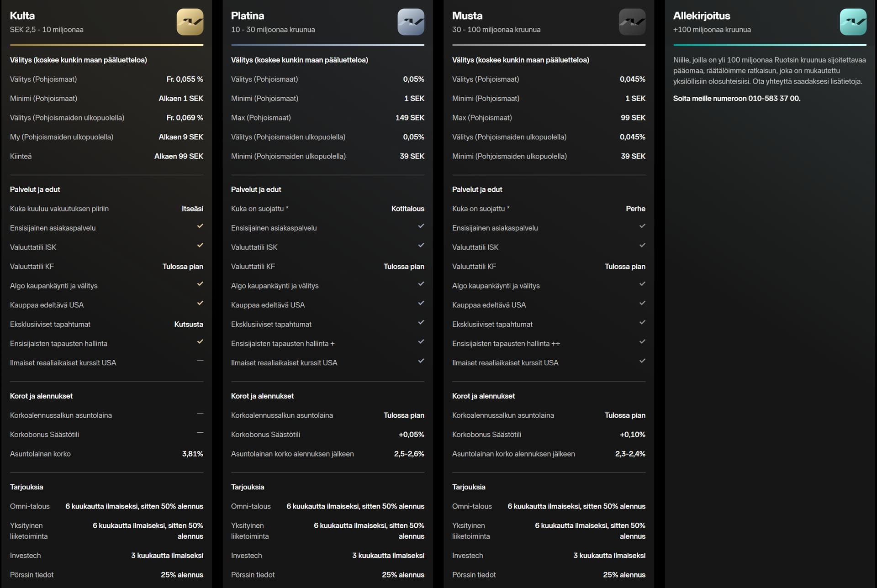Click Platina's 'Kotitalous' protection value
The height and width of the screenshot is (588, 877).
click(x=407, y=209)
